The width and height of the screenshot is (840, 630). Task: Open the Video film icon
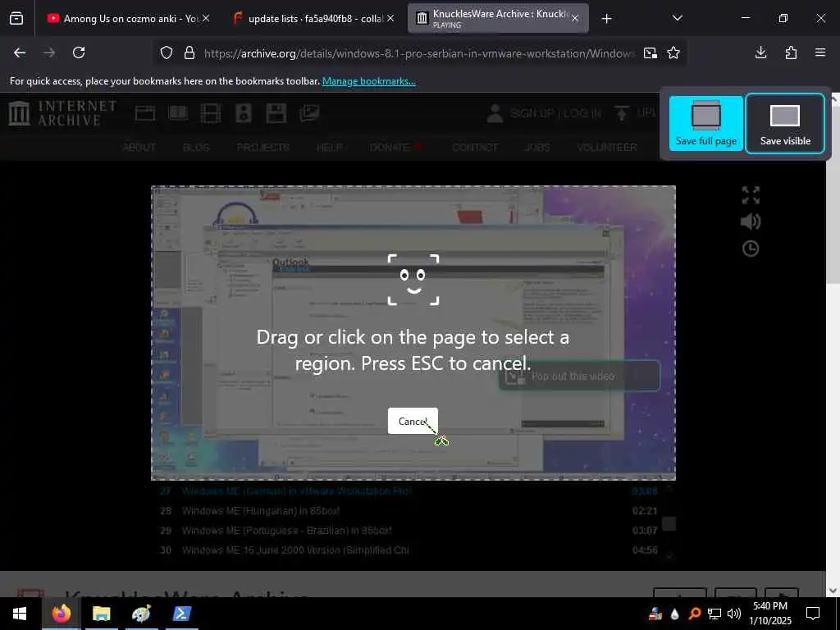pyautogui.click(x=211, y=113)
